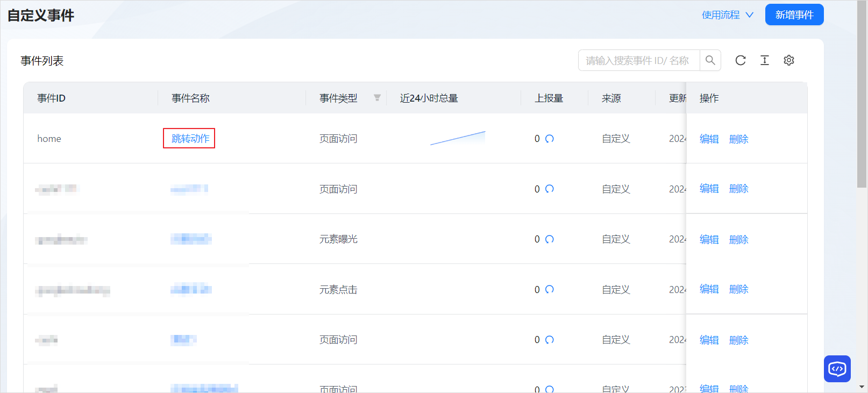Click the vertical page scrollbar
This screenshot has height=393, width=868.
tap(862, 108)
